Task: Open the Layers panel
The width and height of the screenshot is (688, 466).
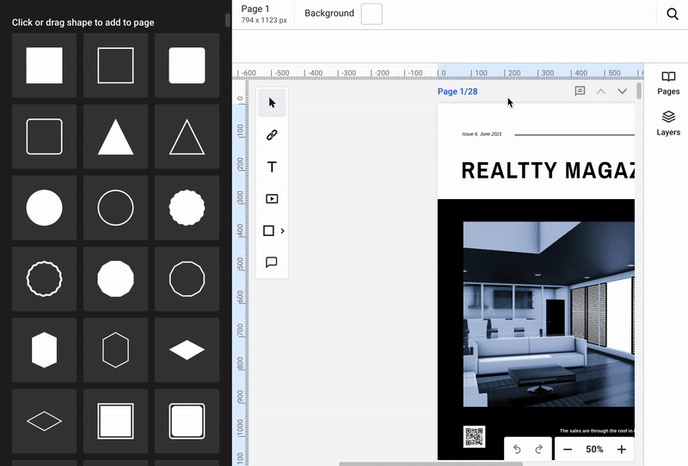Action: 668,123
